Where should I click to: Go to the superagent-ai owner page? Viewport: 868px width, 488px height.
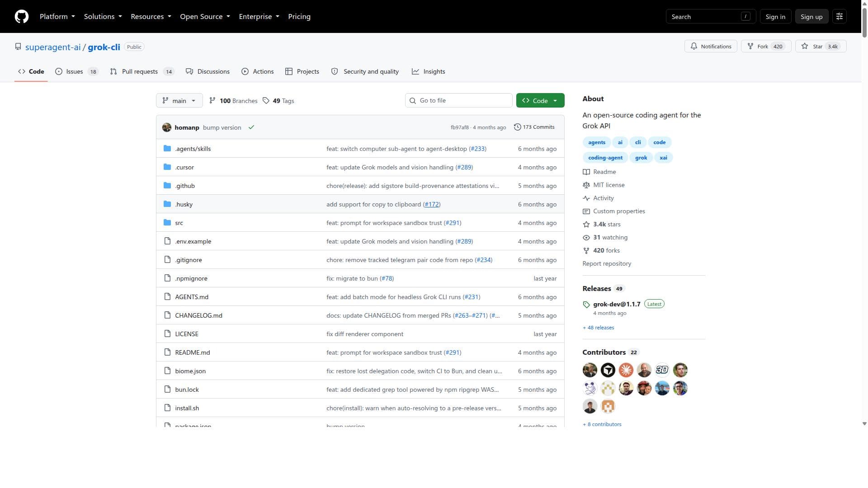click(x=53, y=47)
